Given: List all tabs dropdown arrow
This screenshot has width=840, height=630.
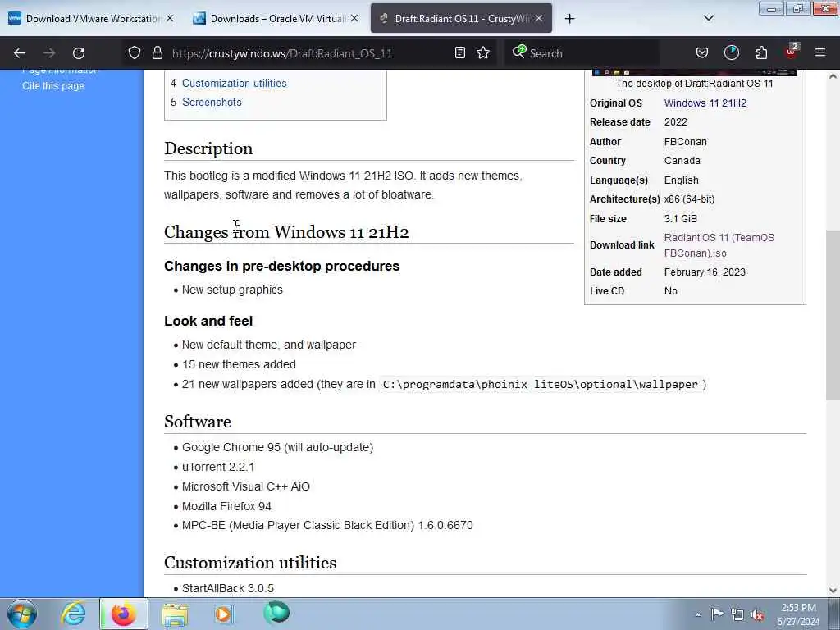Looking at the screenshot, I should (708, 18).
